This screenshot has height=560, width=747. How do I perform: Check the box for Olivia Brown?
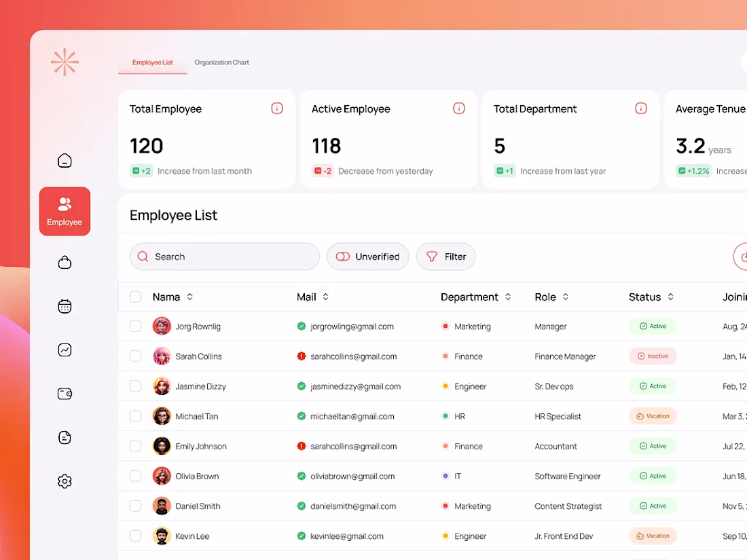[135, 476]
